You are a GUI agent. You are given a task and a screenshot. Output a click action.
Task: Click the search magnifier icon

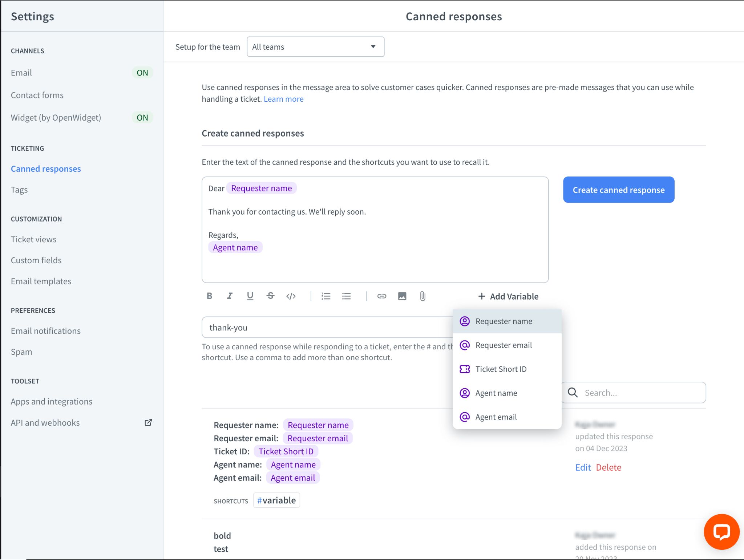tap(573, 393)
